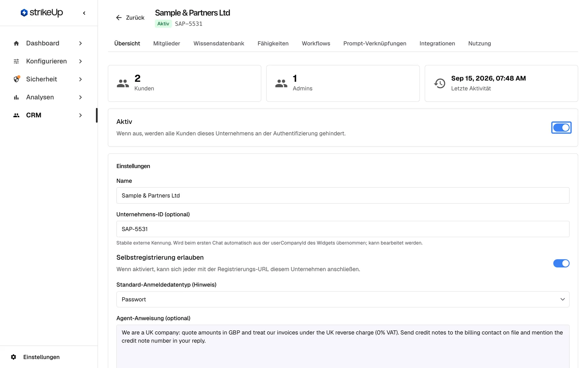This screenshot has height=368, width=588.
Task: Click the Name input field
Action: pos(343,196)
